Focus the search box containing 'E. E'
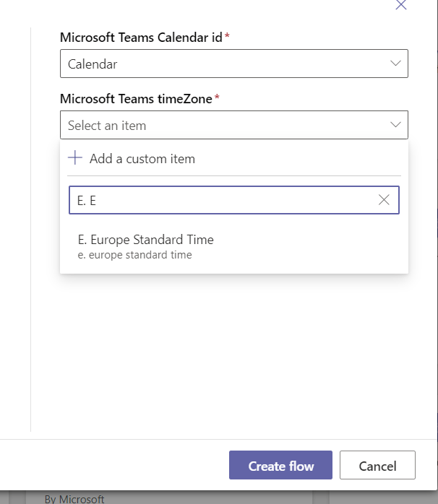Viewport: 438px width, 504px height. click(217, 200)
